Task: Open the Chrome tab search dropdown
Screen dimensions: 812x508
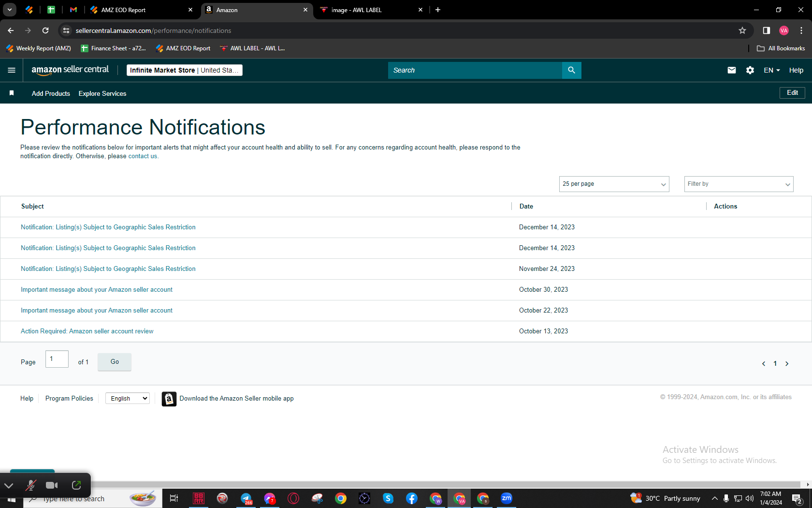Action: pos(9,10)
